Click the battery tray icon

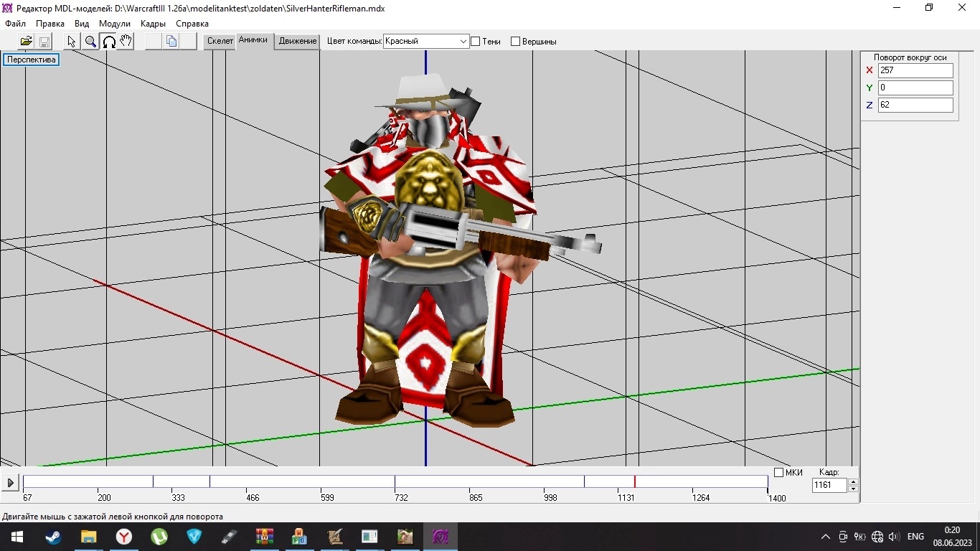(859, 537)
